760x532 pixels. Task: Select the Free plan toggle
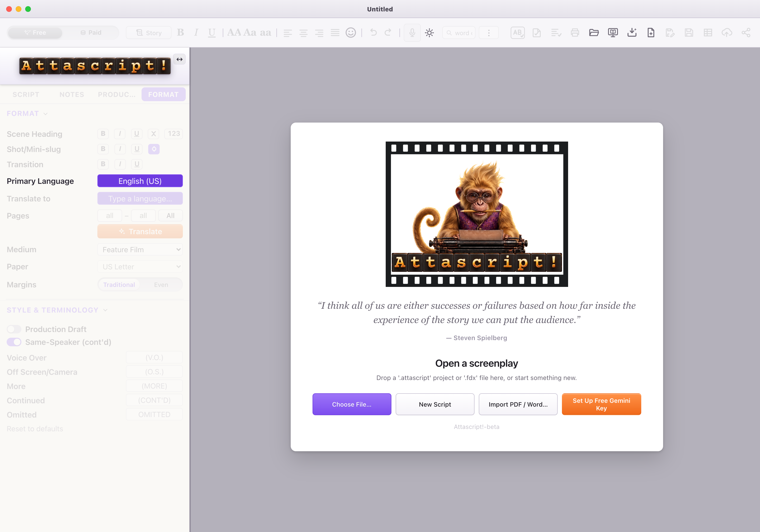point(35,33)
